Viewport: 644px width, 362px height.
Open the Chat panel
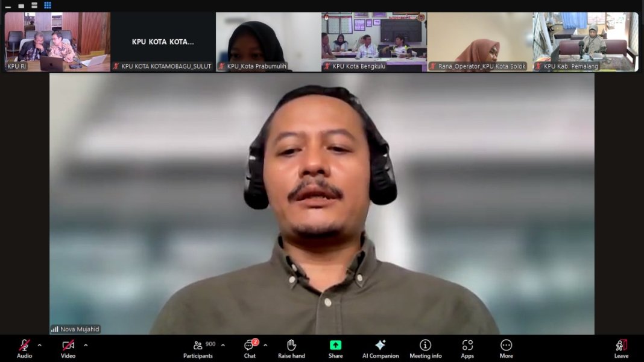coord(250,348)
